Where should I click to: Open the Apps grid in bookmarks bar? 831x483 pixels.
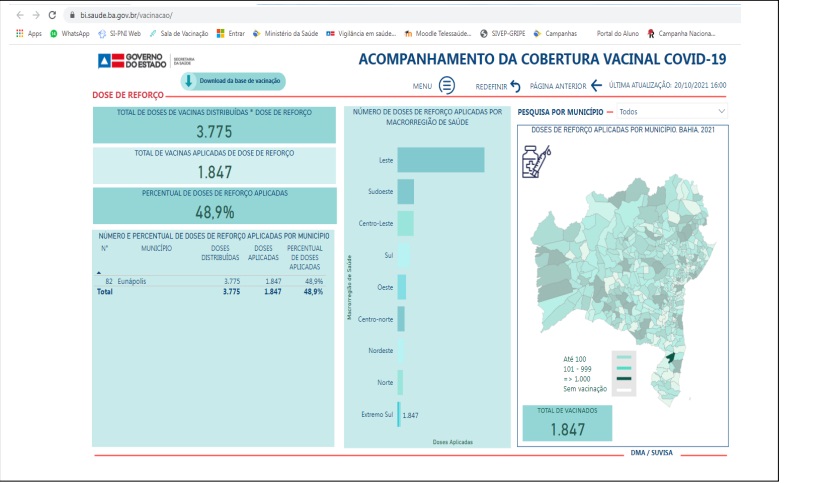coord(29,33)
